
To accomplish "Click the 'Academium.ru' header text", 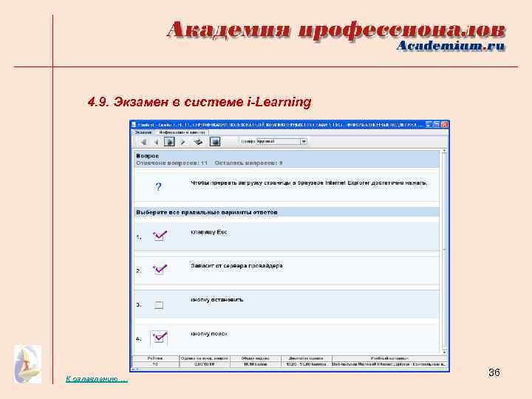I will coord(450,46).
